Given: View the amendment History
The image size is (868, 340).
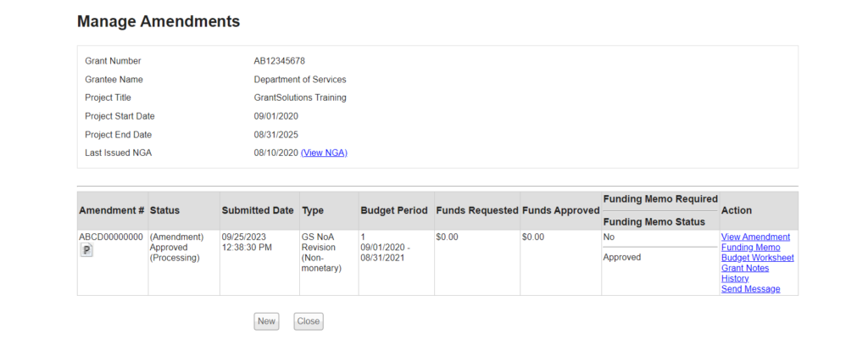Looking at the screenshot, I should pos(734,278).
